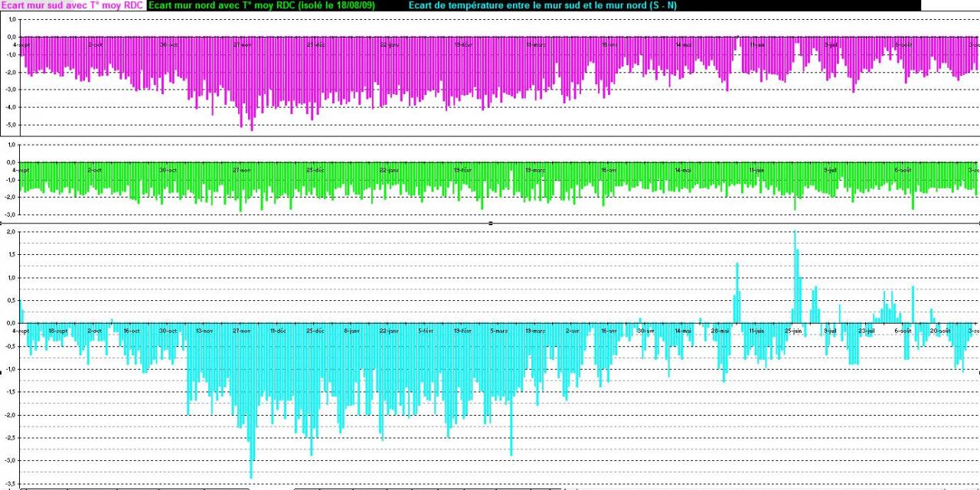Click the '5-févr' date label on the cyan chart
The height and width of the screenshot is (490, 980).
click(x=425, y=331)
